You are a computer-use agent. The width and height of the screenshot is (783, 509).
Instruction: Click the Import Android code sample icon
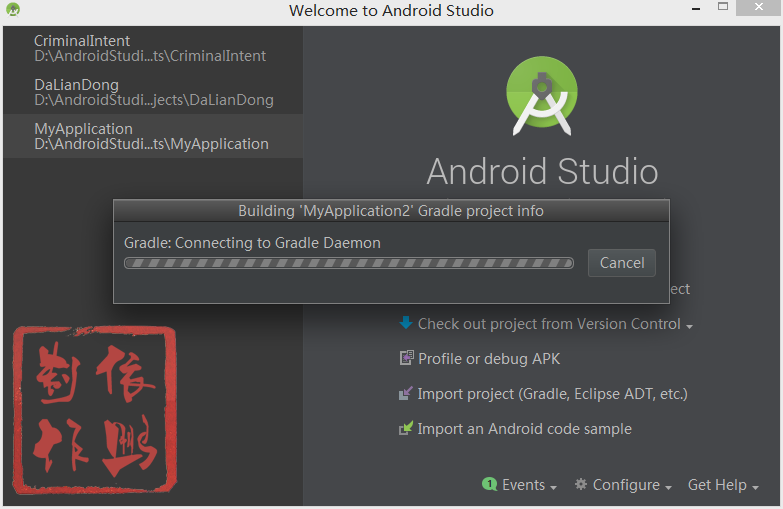pyautogui.click(x=405, y=428)
